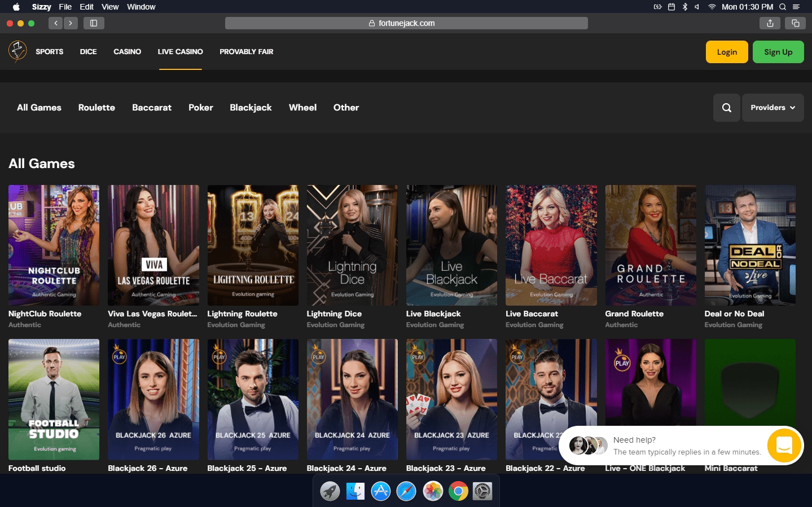Filter by All Games category

click(x=39, y=107)
